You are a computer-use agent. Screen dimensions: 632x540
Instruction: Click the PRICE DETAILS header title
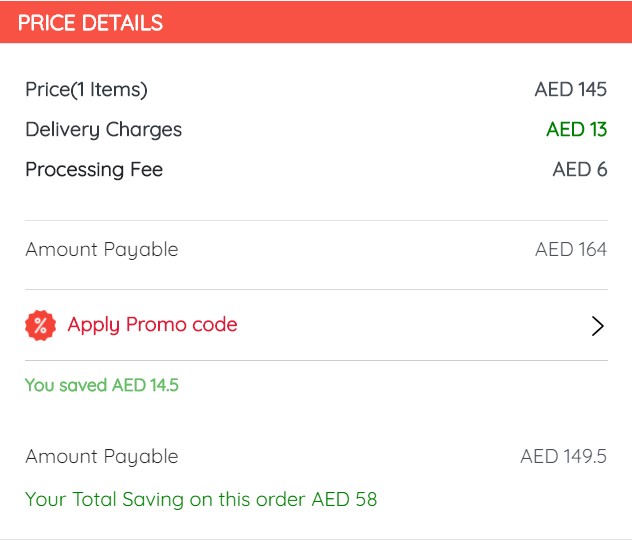click(x=90, y=23)
